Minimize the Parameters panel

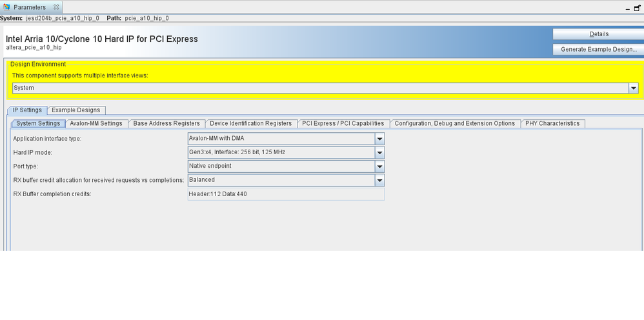(x=628, y=9)
